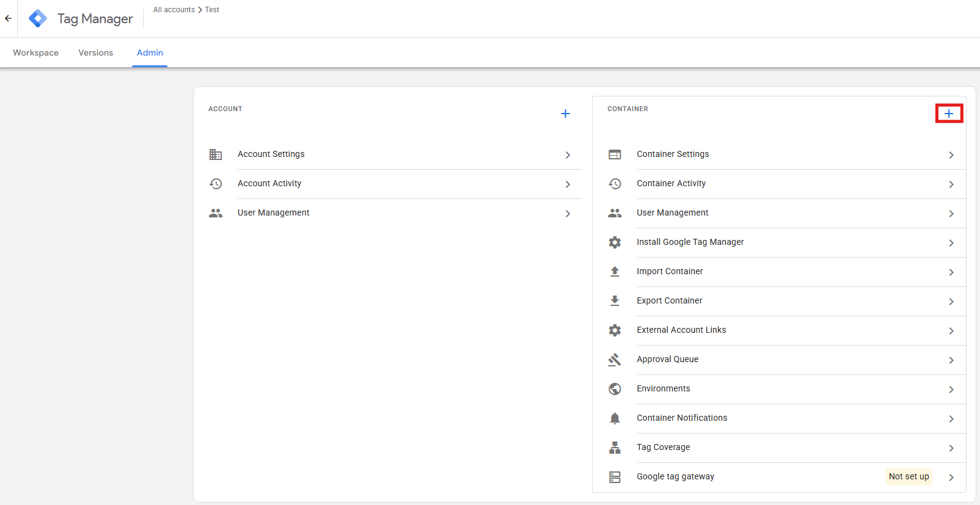This screenshot has width=980, height=505.
Task: Click the Approval Queue gavel icon
Action: 615,360
